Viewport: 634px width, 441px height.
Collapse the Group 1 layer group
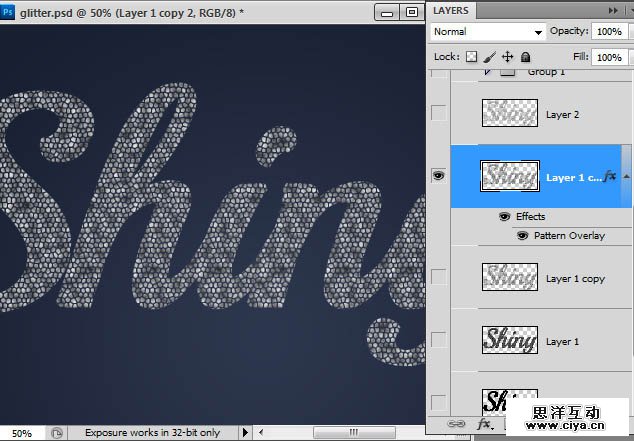point(487,73)
